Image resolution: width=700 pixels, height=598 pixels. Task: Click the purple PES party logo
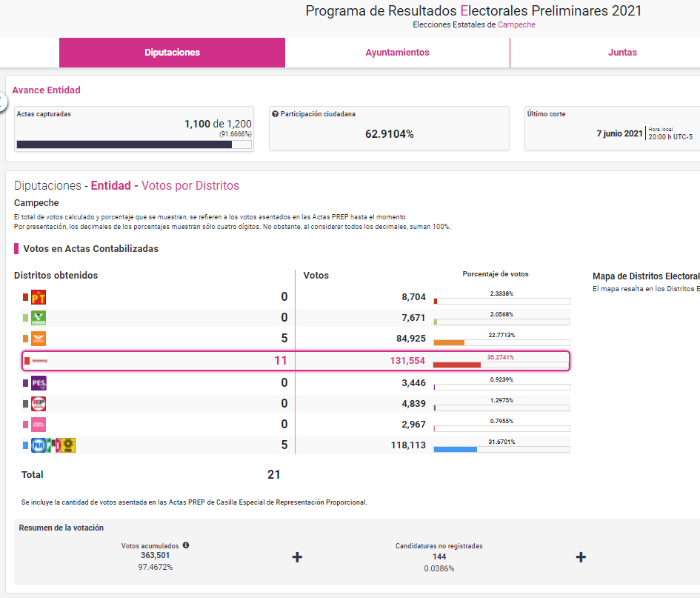tap(38, 383)
